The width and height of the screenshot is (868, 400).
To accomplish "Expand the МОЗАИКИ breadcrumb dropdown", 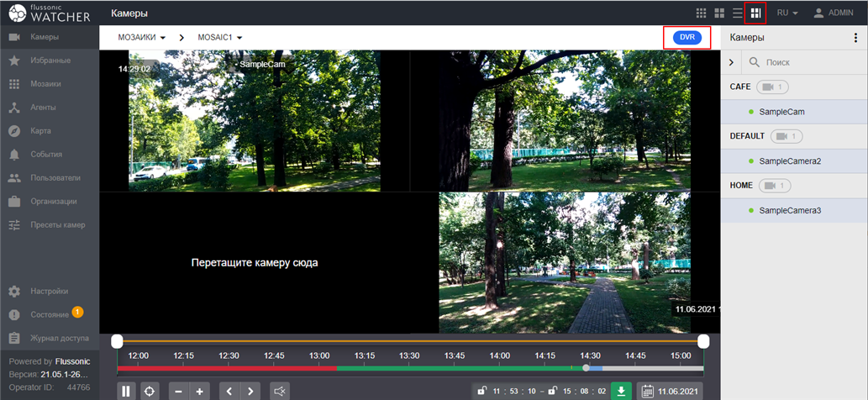I will coord(141,38).
